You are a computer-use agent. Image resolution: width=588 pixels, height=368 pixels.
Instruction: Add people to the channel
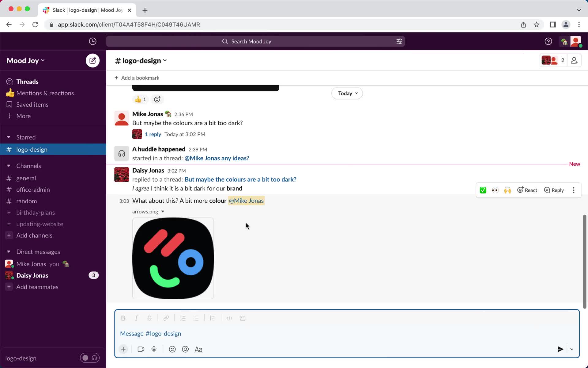tap(574, 60)
